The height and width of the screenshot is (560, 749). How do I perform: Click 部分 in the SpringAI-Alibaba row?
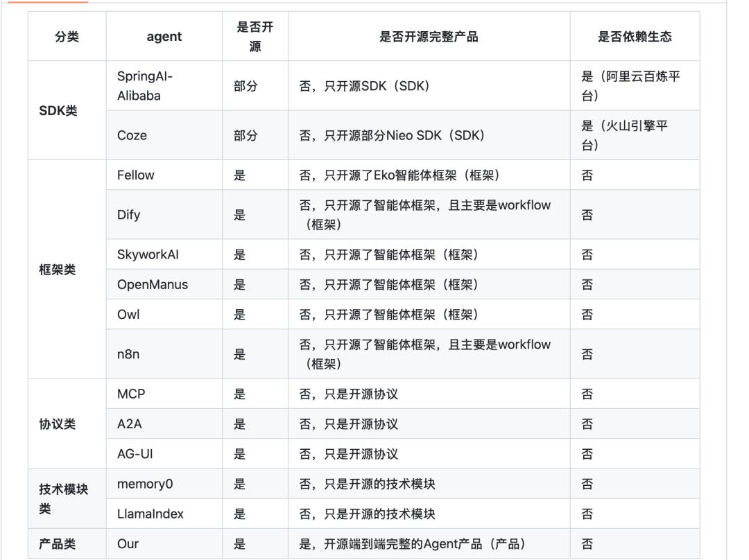pos(255,85)
